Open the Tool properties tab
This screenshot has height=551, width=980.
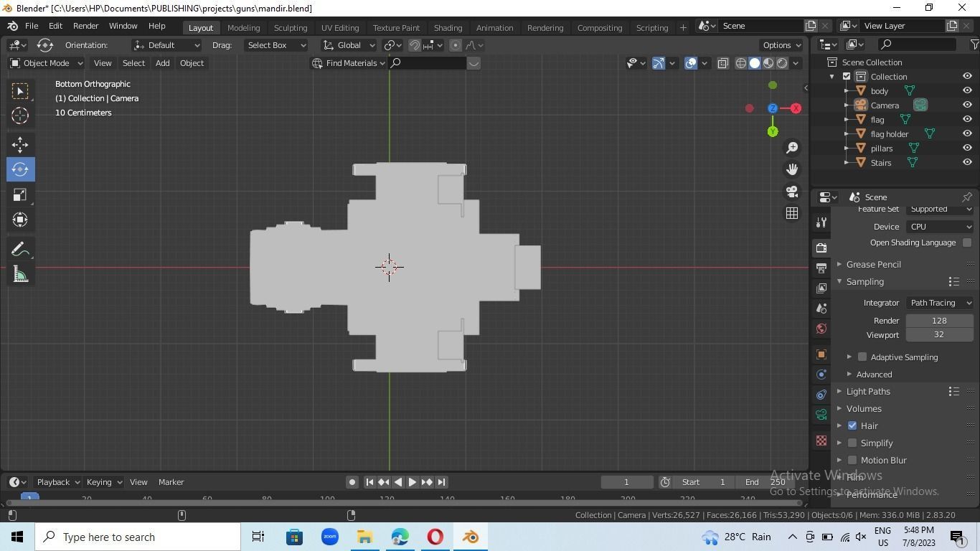[x=821, y=222]
